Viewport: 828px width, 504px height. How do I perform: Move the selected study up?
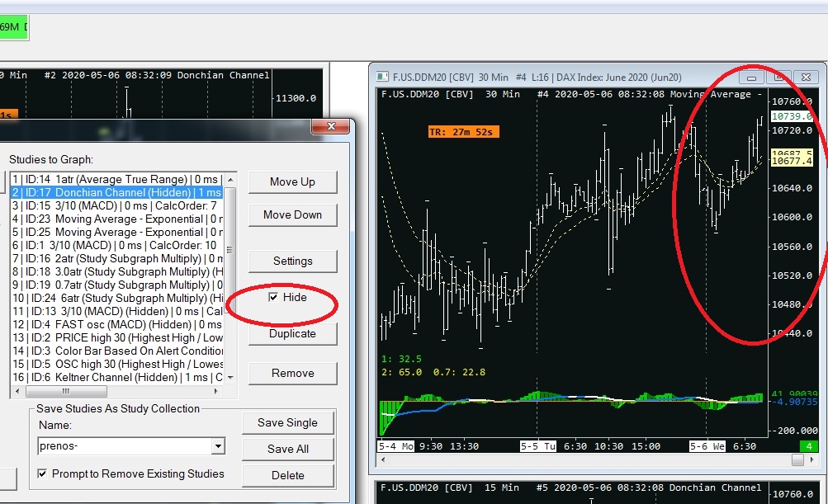tap(292, 182)
